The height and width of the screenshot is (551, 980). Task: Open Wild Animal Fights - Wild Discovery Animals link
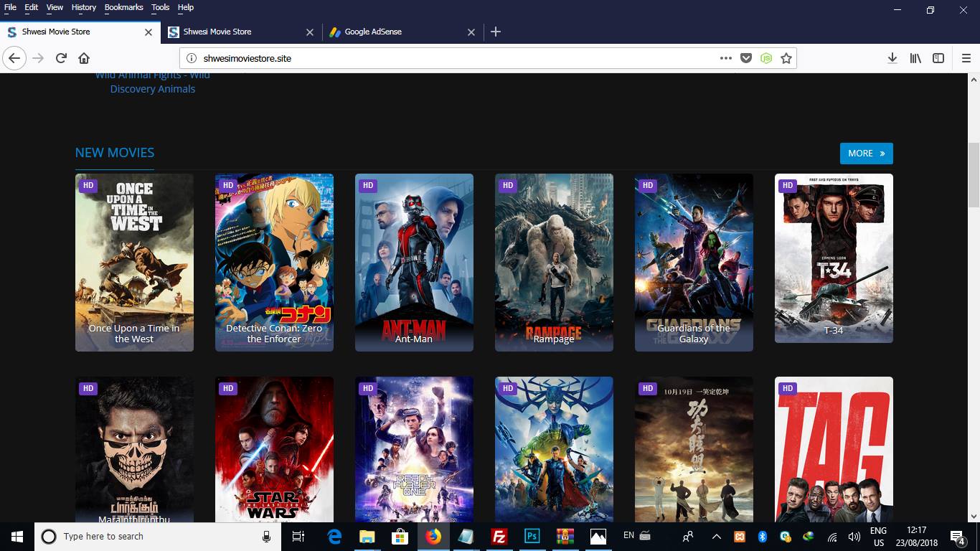(153, 82)
